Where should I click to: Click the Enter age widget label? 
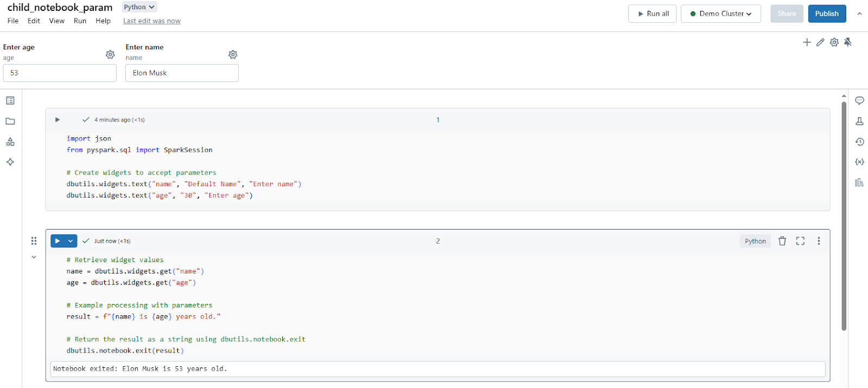(x=19, y=47)
